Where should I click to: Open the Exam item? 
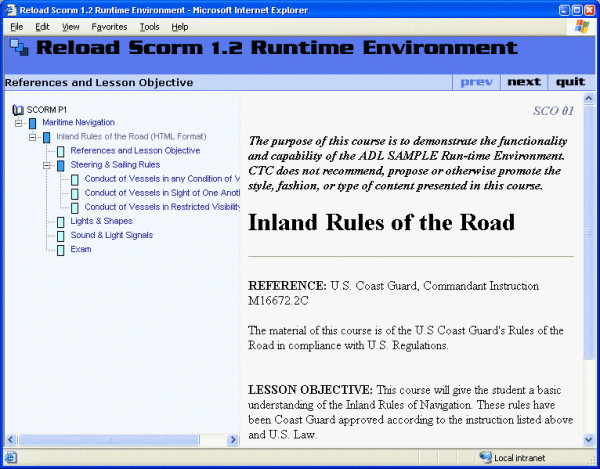[x=81, y=249]
